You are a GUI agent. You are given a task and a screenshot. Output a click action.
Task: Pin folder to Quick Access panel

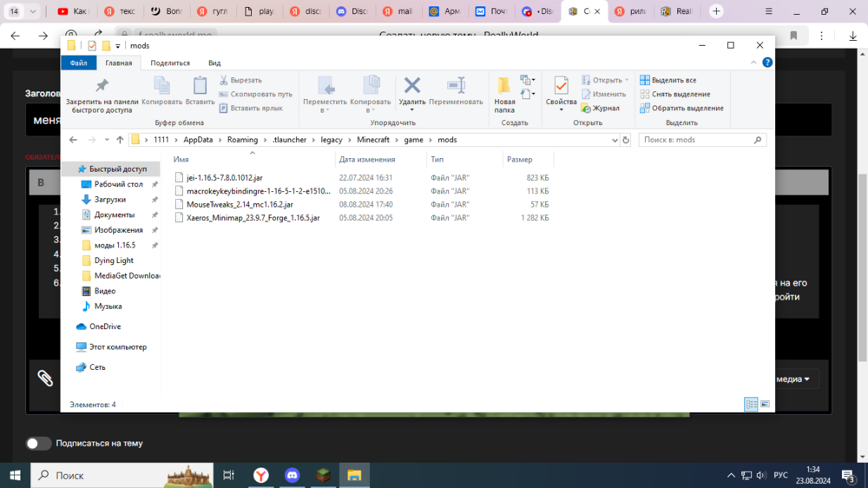click(102, 96)
